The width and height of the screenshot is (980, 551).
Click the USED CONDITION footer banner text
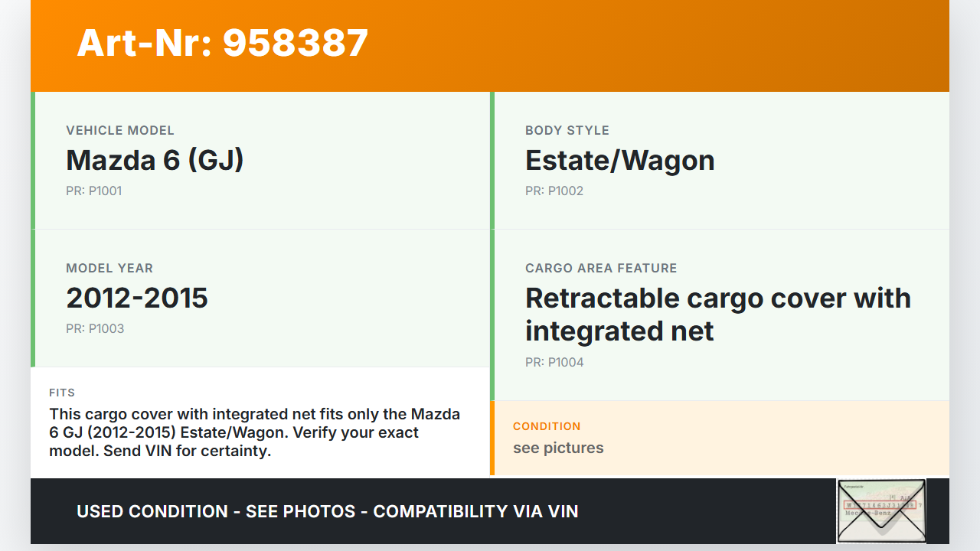click(x=327, y=511)
